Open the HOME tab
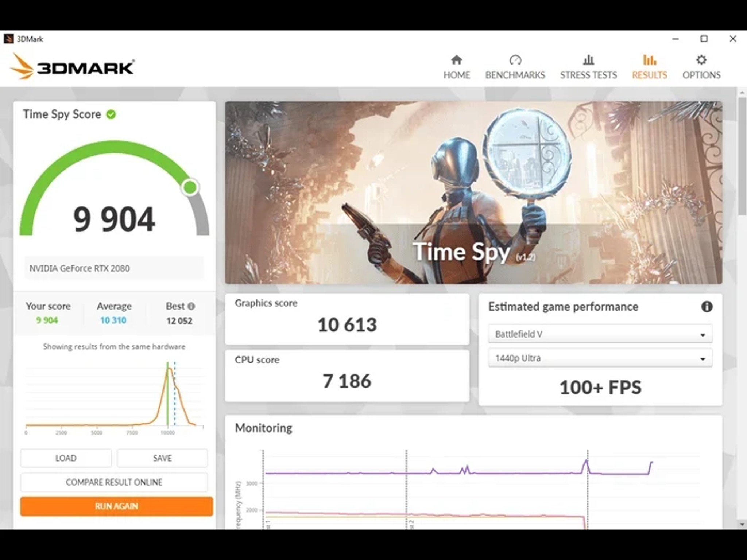The width and height of the screenshot is (747, 560). click(x=456, y=67)
